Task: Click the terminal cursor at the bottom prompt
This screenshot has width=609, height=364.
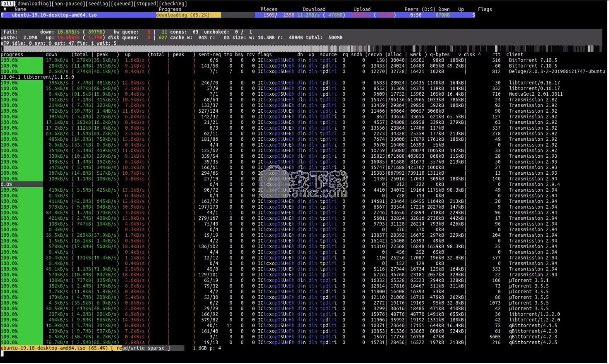Action: 2,354
